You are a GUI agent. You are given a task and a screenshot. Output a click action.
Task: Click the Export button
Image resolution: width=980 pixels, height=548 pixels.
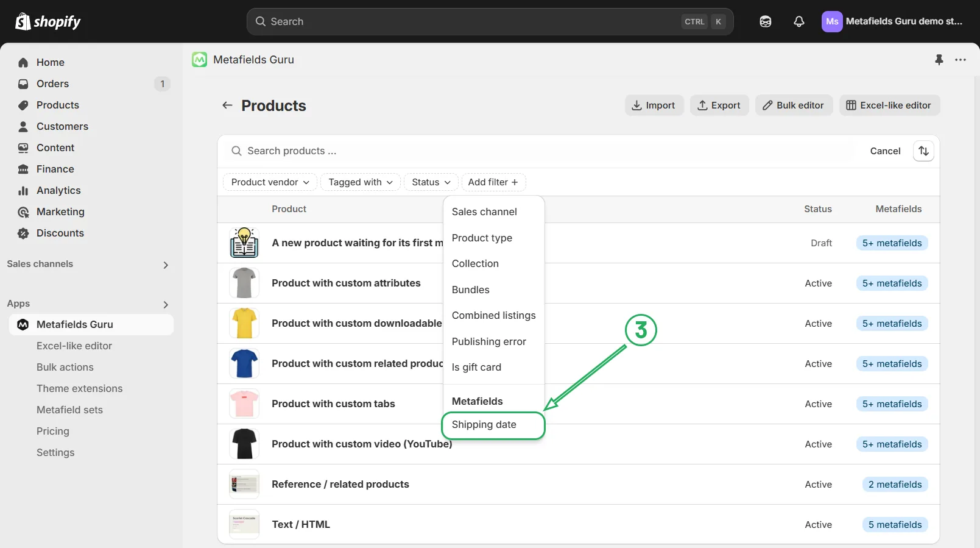point(719,105)
